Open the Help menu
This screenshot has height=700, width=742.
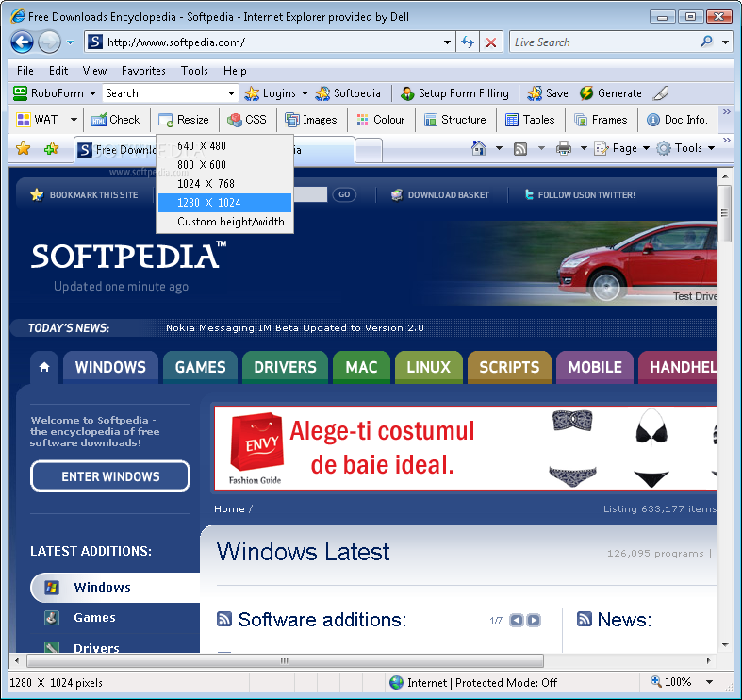click(x=235, y=71)
